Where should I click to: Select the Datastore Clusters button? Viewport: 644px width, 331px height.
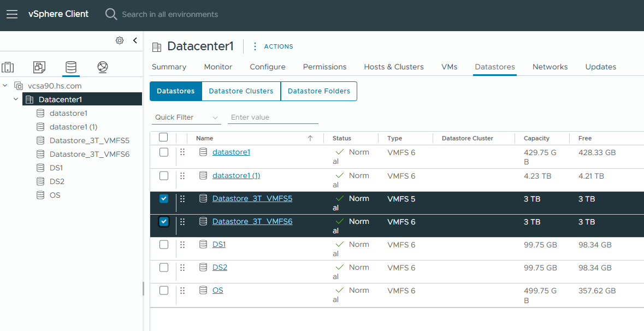[241, 91]
